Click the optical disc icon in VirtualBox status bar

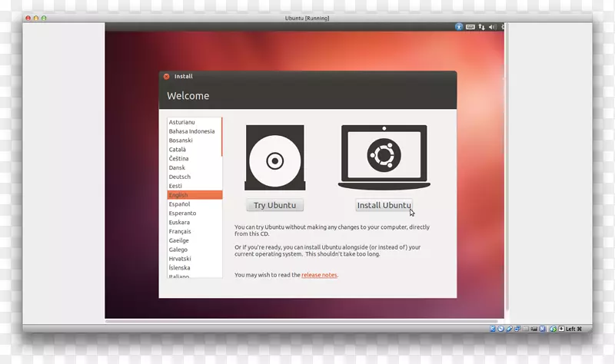point(501,329)
